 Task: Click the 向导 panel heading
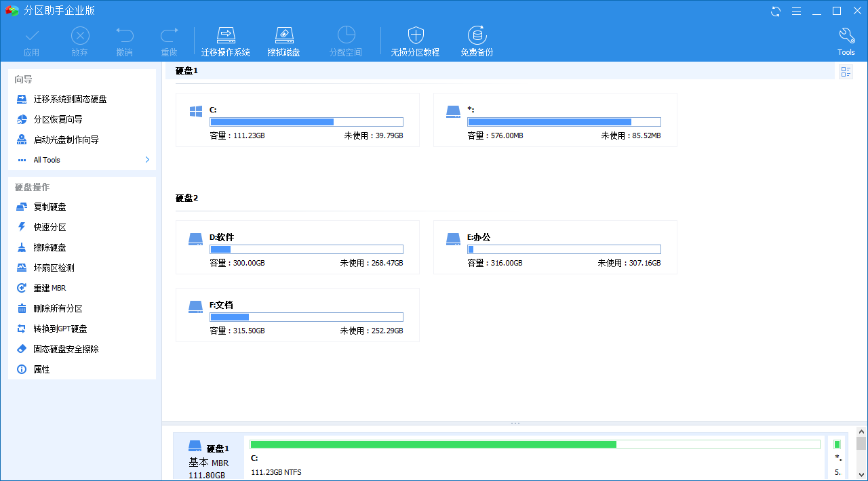tap(24, 79)
